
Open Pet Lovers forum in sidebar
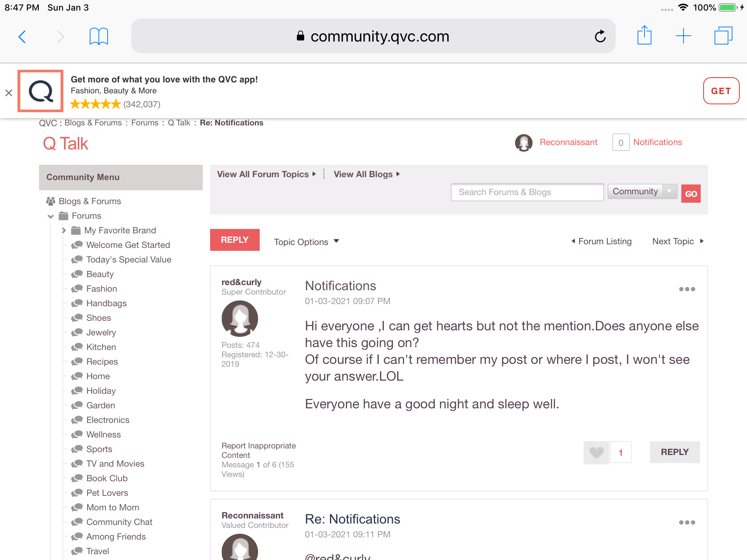(x=107, y=493)
